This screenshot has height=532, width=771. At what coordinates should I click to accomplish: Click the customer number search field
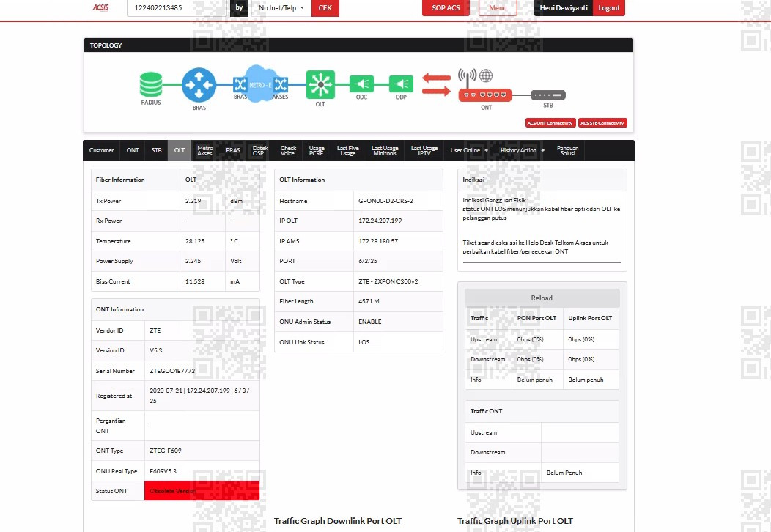coord(178,8)
